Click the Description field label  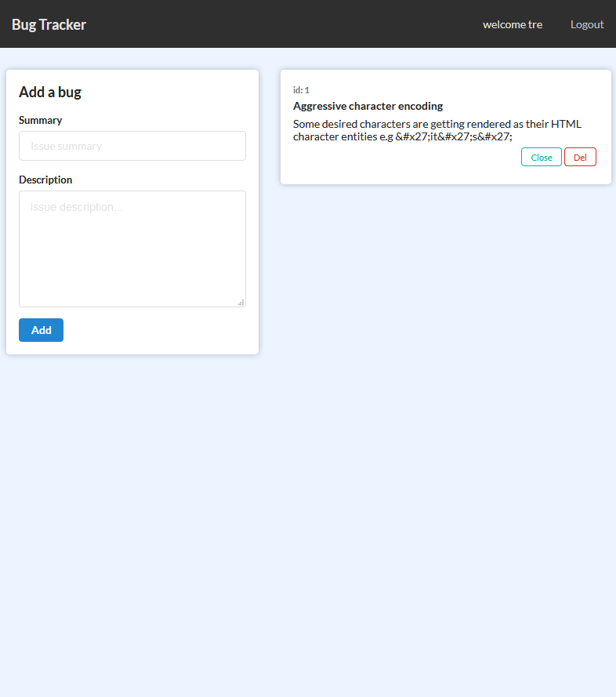pyautogui.click(x=45, y=180)
